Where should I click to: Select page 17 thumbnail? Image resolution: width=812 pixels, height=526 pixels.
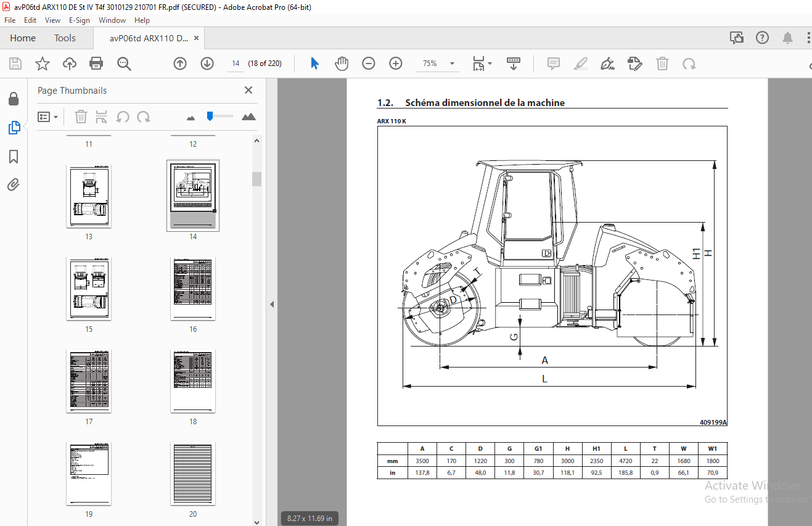click(x=89, y=381)
